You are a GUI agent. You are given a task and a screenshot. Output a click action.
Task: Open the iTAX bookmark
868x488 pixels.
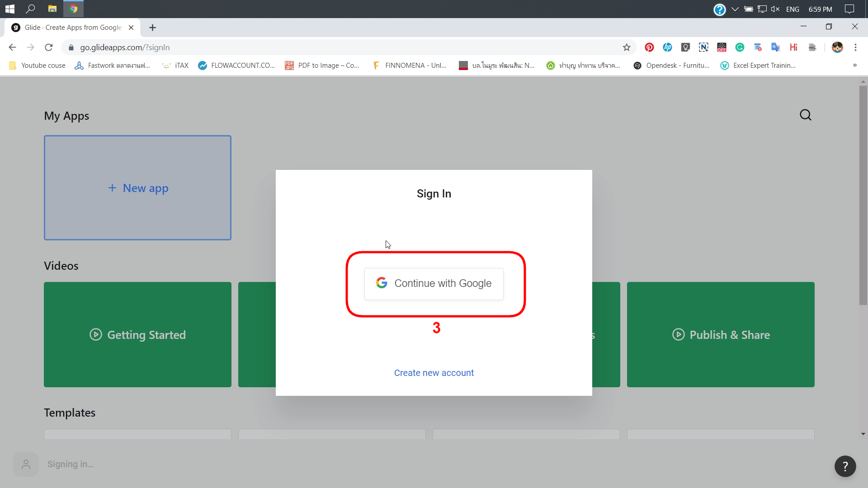(175, 66)
